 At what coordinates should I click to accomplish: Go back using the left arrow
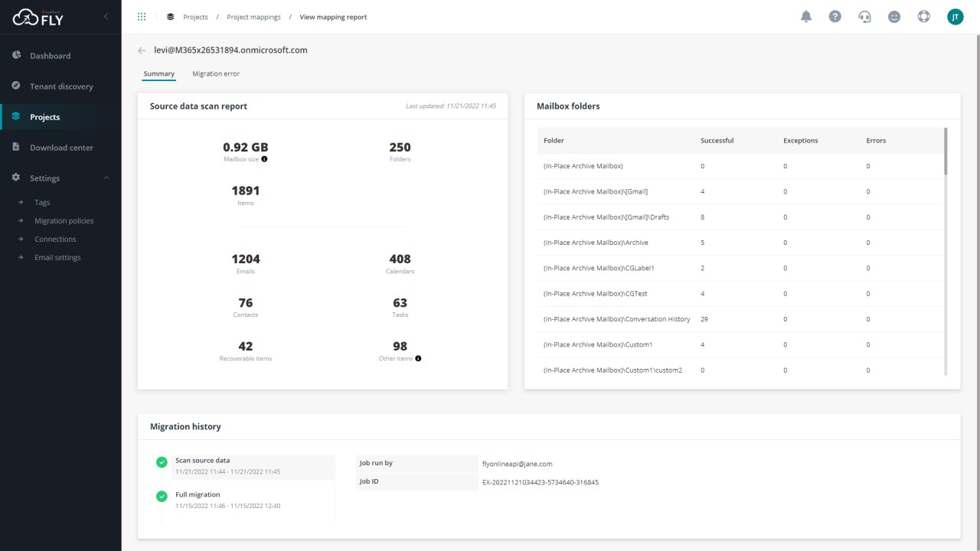[142, 51]
